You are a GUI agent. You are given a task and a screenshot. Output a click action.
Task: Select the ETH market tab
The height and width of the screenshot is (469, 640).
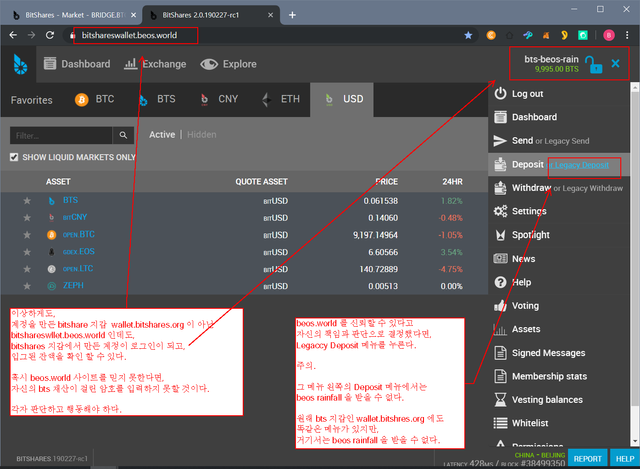(281, 99)
